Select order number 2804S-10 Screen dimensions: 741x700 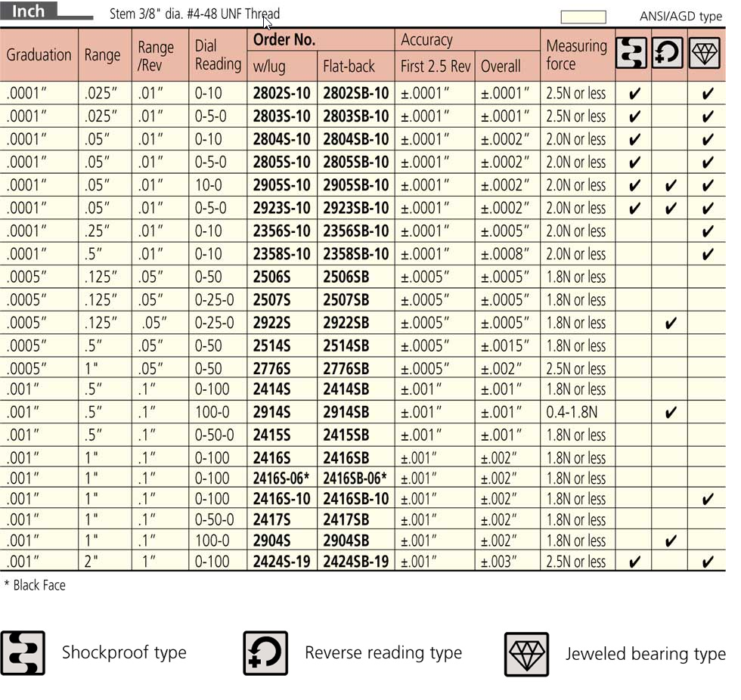(x=281, y=139)
